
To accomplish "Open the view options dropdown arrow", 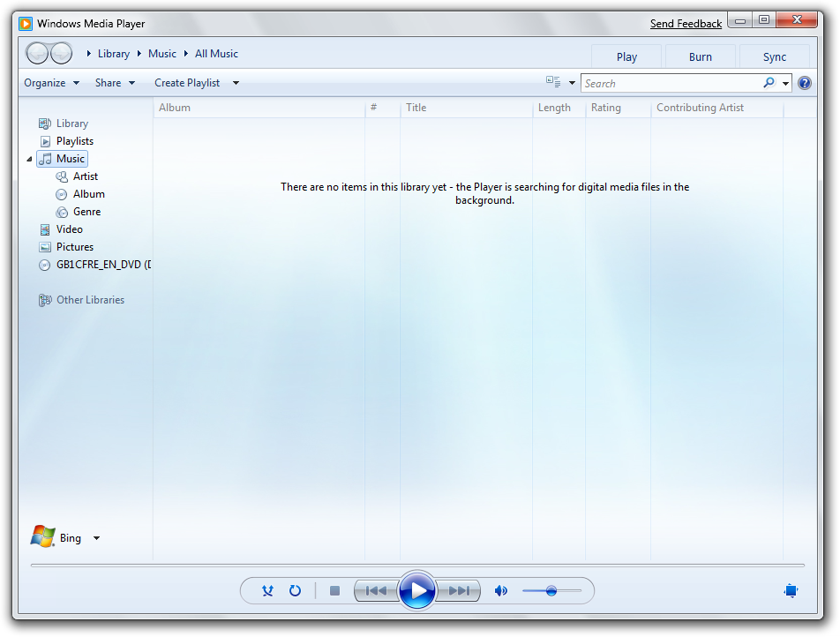I will click(x=572, y=83).
